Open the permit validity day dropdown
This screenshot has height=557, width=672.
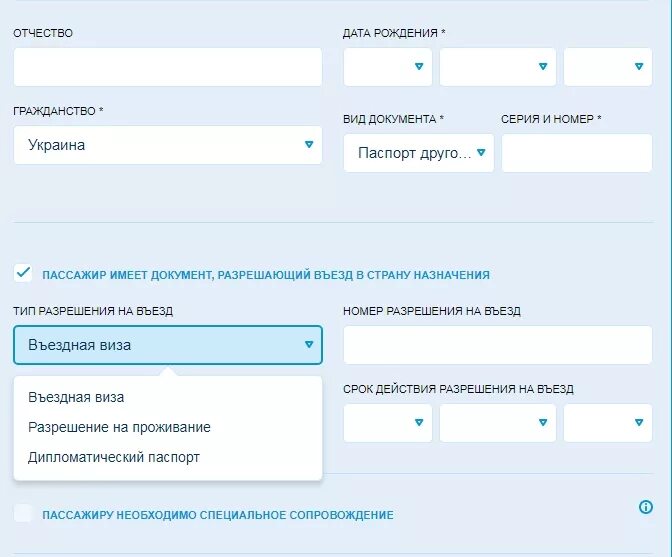click(387, 423)
